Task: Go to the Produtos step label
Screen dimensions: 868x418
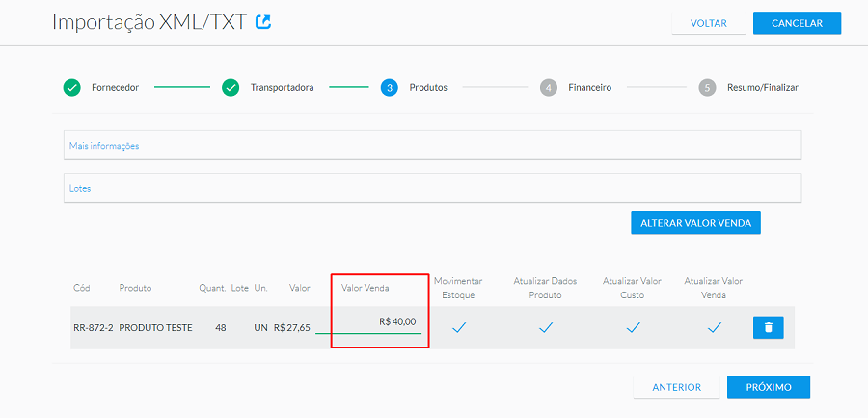Action: point(428,88)
